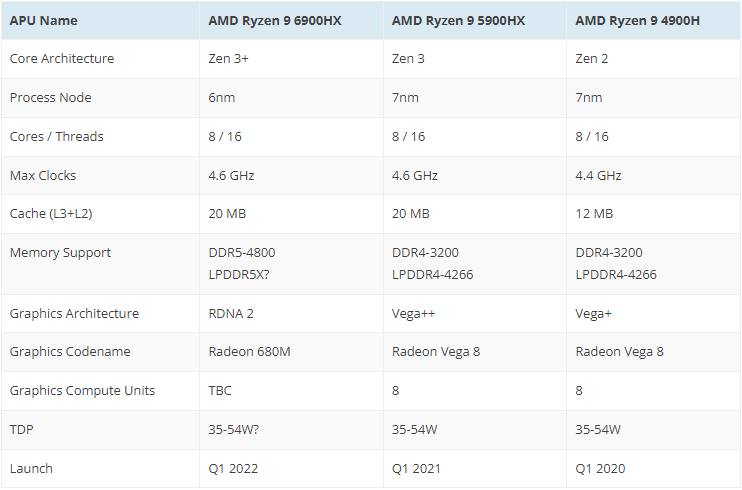Click the Radeon 680M graphics codename
The width and height of the screenshot is (742, 490).
click(246, 351)
